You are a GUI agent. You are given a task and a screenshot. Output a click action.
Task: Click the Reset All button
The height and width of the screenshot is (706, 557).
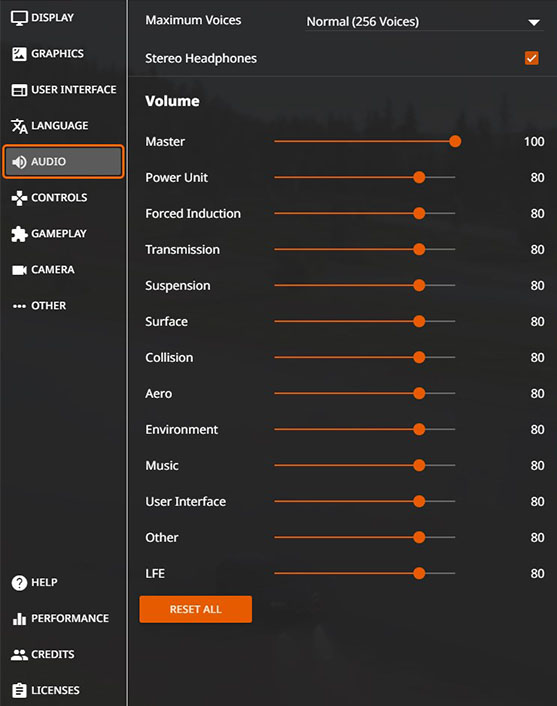tap(195, 609)
